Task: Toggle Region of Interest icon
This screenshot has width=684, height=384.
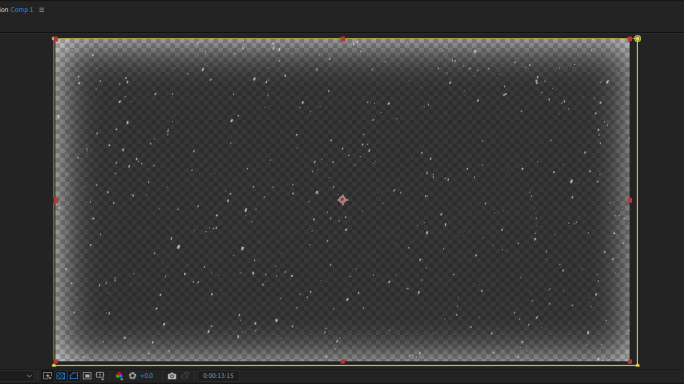Action: pos(87,376)
